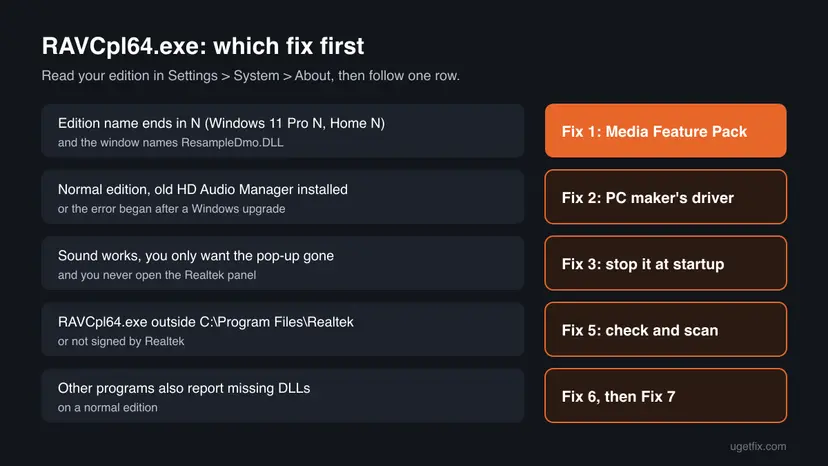Select the Other programs report missing DLLs row
This screenshot has width=828, height=466.
point(283,396)
